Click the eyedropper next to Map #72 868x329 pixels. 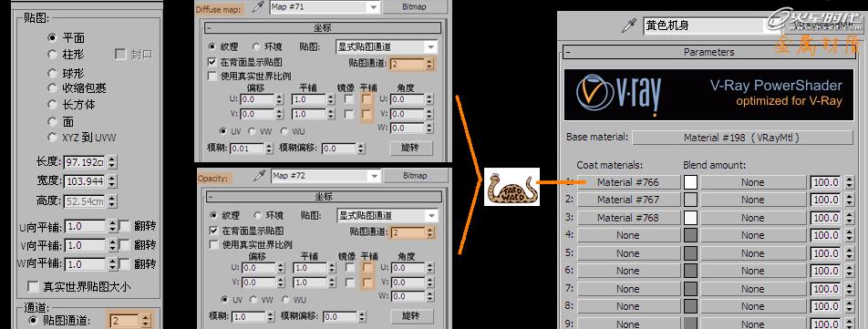[259, 176]
